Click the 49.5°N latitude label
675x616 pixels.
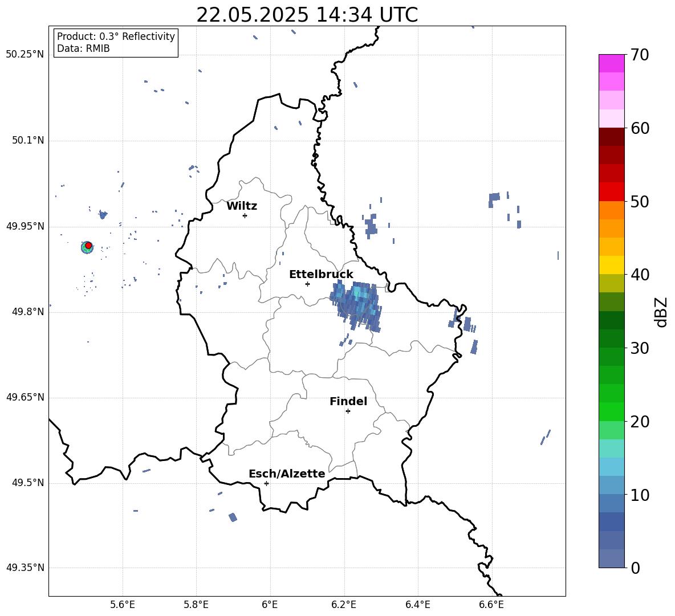27,483
